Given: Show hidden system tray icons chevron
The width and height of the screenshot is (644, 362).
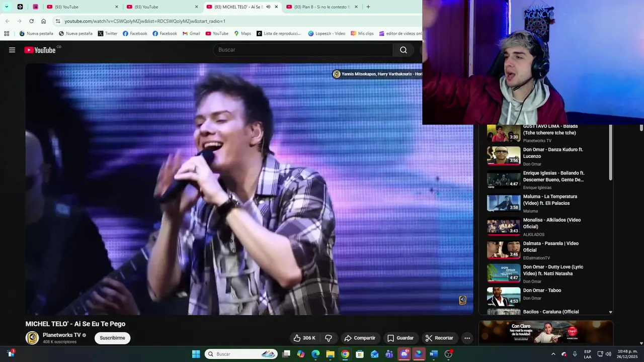Looking at the screenshot, I should coord(553,354).
